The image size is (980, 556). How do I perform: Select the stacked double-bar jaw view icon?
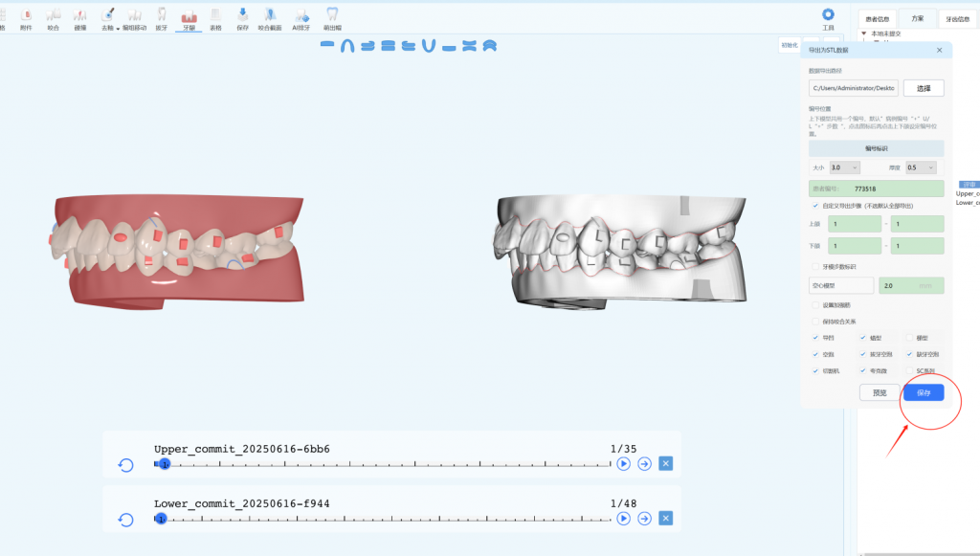[389, 46]
